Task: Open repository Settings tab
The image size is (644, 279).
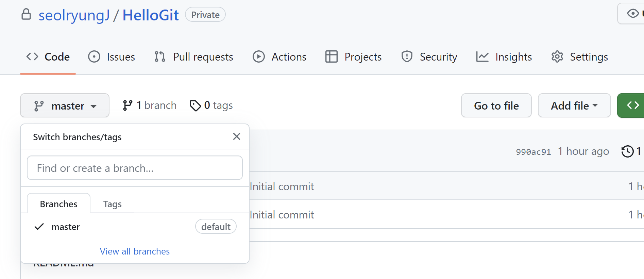Action: [x=579, y=57]
